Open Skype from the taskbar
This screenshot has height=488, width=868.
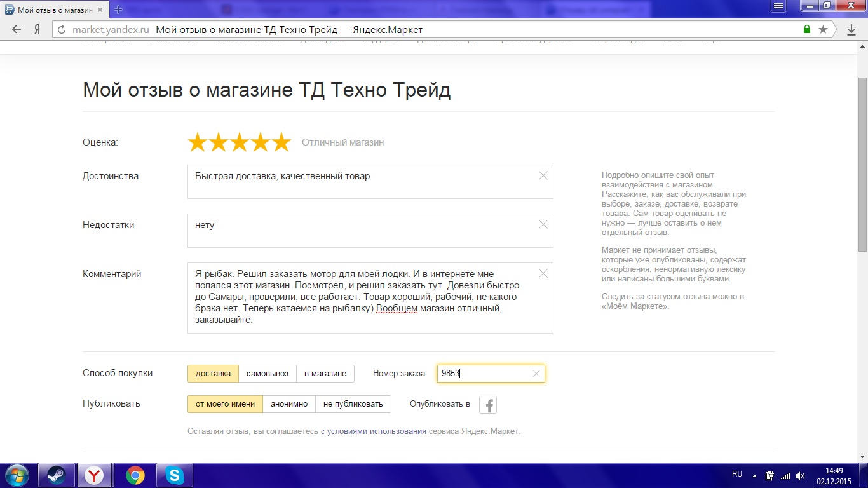pyautogui.click(x=174, y=475)
